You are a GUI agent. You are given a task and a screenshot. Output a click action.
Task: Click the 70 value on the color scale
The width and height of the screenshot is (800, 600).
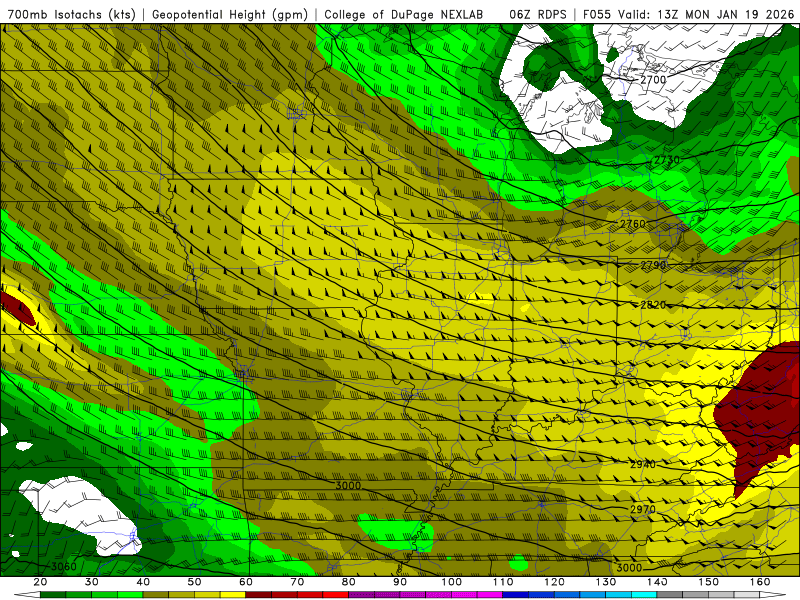coord(297,582)
